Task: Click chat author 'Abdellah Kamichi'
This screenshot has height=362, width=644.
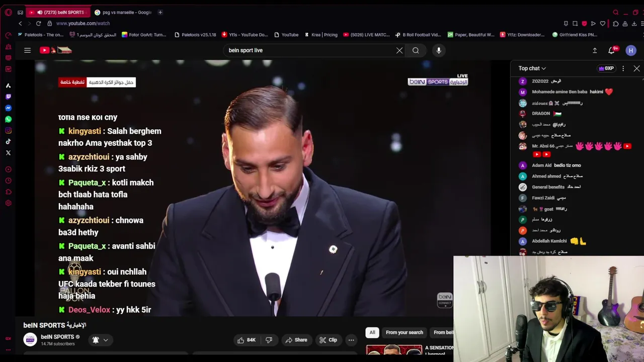Action: (549, 241)
